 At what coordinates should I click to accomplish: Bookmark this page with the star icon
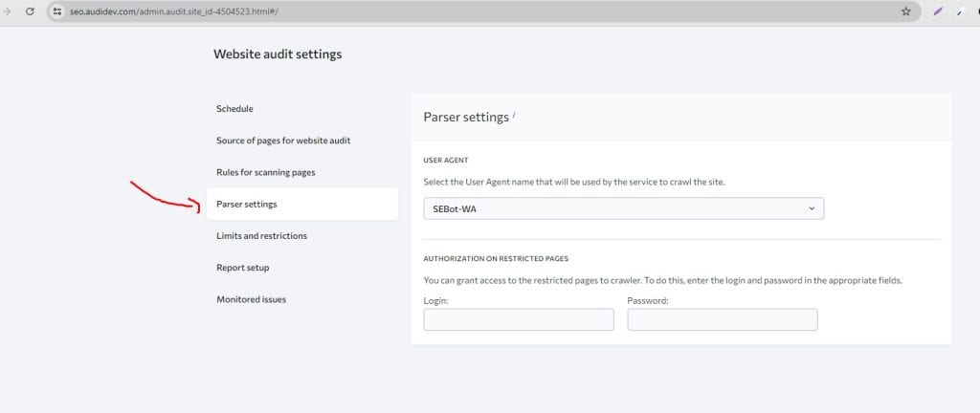[x=905, y=11]
